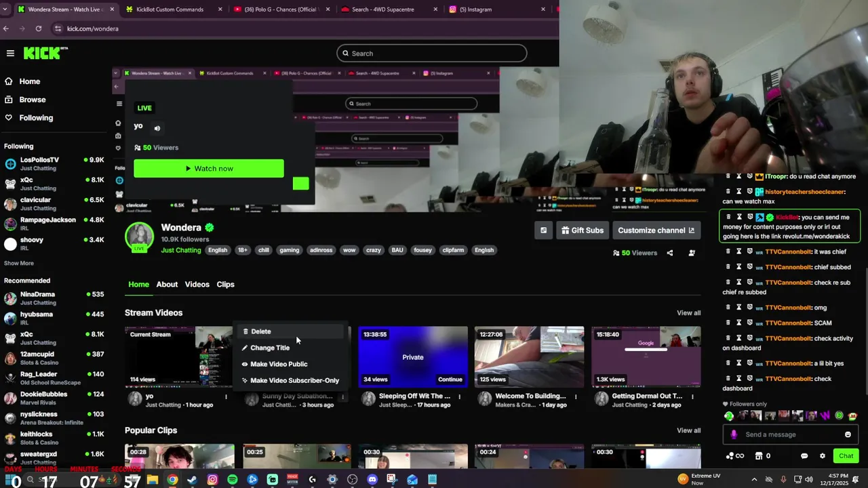Click the theatre mode icon beside Gift Subs
Image resolution: width=868 pixels, height=488 pixels.
click(x=543, y=230)
